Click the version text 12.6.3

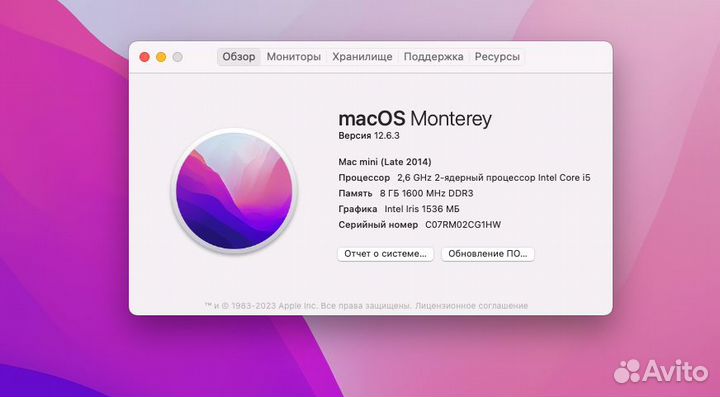[387, 136]
